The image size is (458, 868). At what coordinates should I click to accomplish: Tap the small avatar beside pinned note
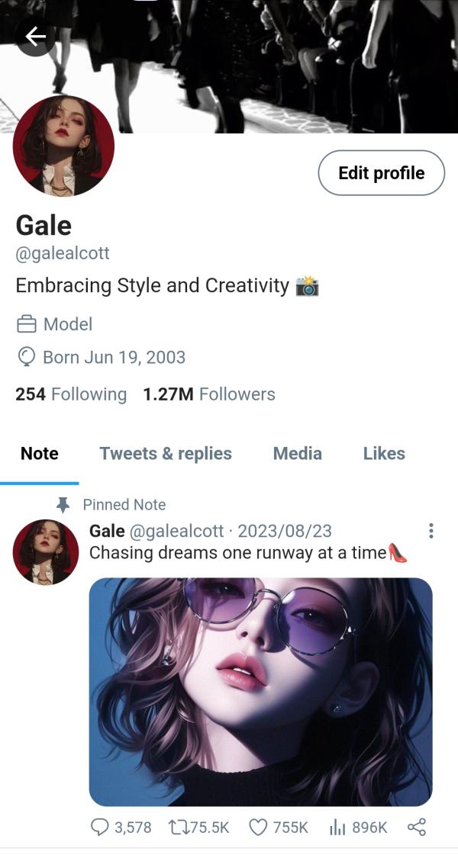tap(46, 552)
